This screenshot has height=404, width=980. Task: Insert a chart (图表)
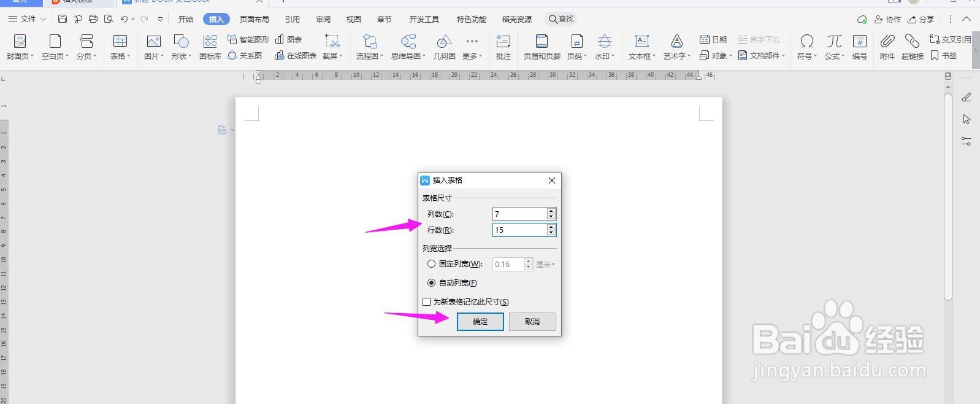[288, 39]
